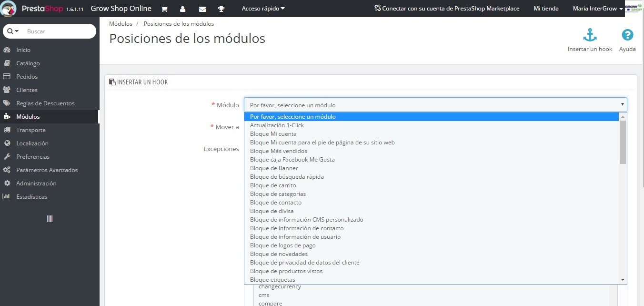The height and width of the screenshot is (306, 644).
Task: Select 'Por favor, seleccione un módulo' option
Action: (x=432, y=117)
